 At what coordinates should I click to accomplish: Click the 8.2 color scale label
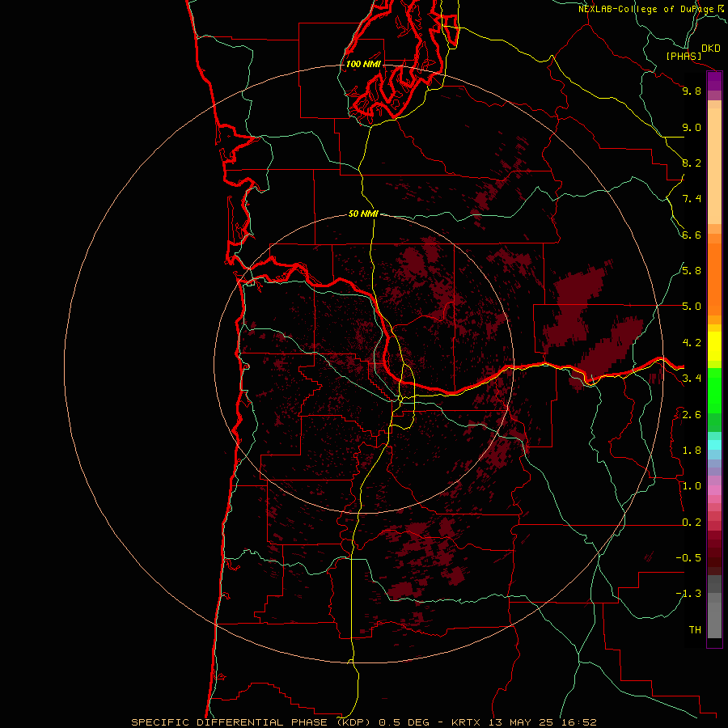[692, 163]
